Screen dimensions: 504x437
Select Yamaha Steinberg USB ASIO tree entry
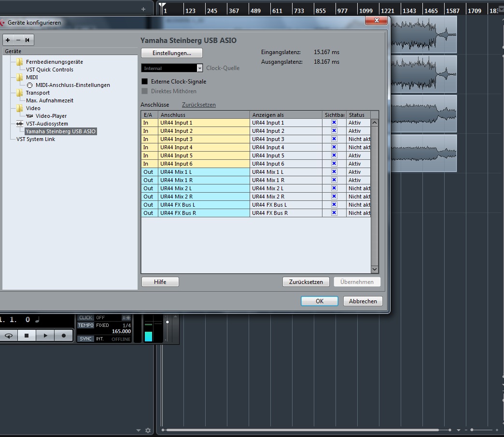60,131
